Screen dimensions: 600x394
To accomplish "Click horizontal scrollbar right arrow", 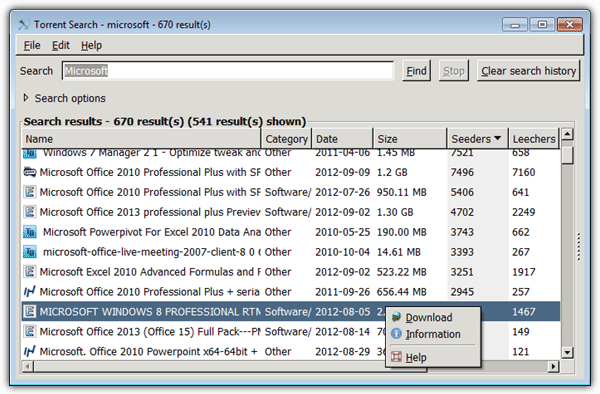I will pyautogui.click(x=553, y=366).
